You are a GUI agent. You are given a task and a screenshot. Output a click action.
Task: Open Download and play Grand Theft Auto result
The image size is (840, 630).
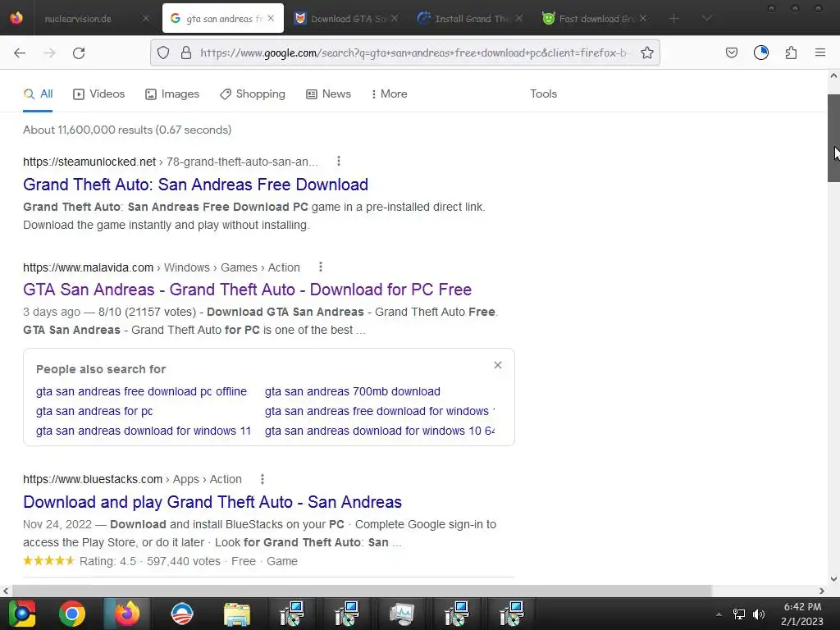click(212, 502)
